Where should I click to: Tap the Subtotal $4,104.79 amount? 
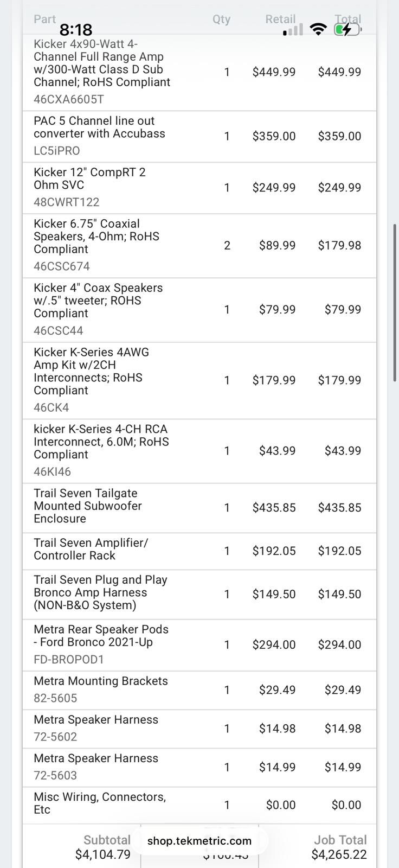click(103, 855)
